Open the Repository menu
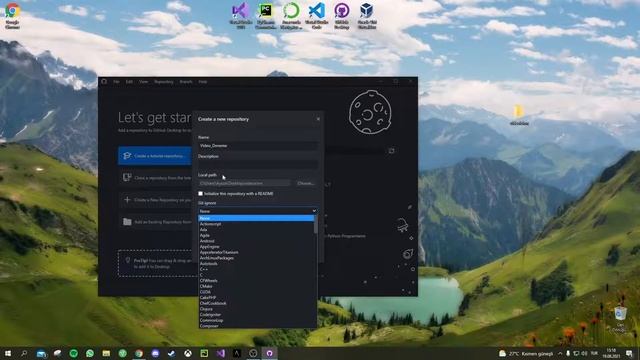The width and height of the screenshot is (640, 360). [164, 82]
